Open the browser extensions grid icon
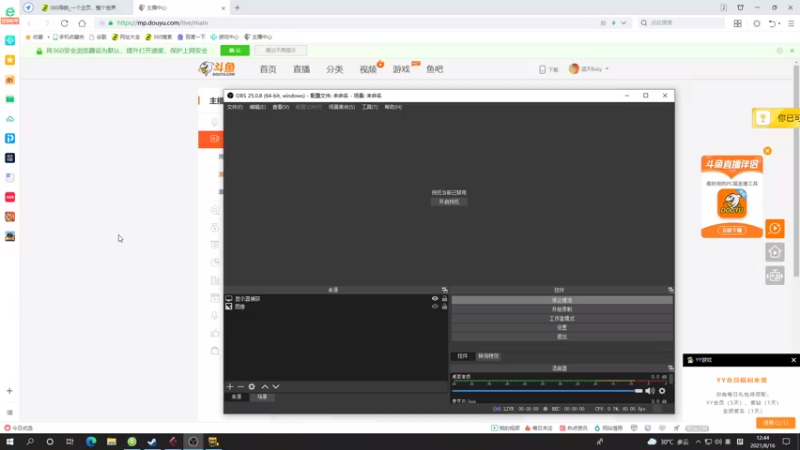Viewport: 800px width, 450px height. pos(738,23)
